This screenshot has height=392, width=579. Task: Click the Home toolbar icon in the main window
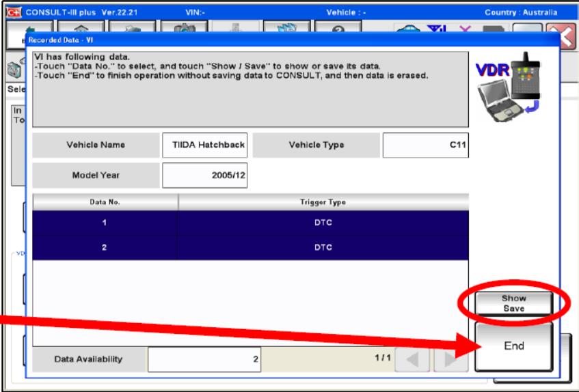pos(81,27)
